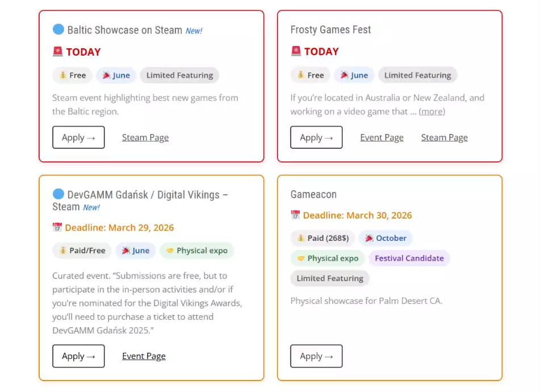The height and width of the screenshot is (392, 540).
Task: Click the Baltic Showcase on Steam title
Action: pyautogui.click(x=125, y=30)
